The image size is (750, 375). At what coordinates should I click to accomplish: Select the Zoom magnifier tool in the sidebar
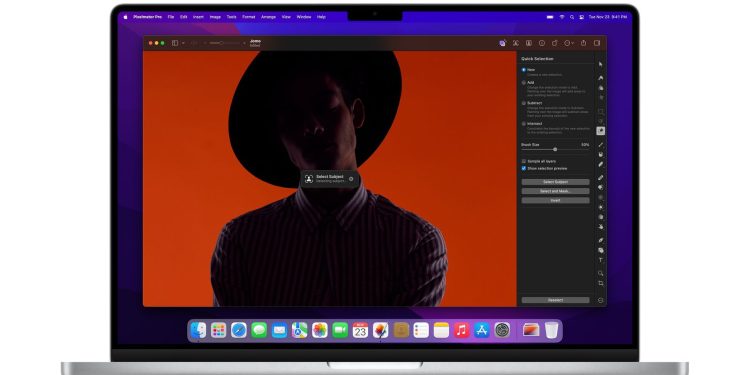601,273
